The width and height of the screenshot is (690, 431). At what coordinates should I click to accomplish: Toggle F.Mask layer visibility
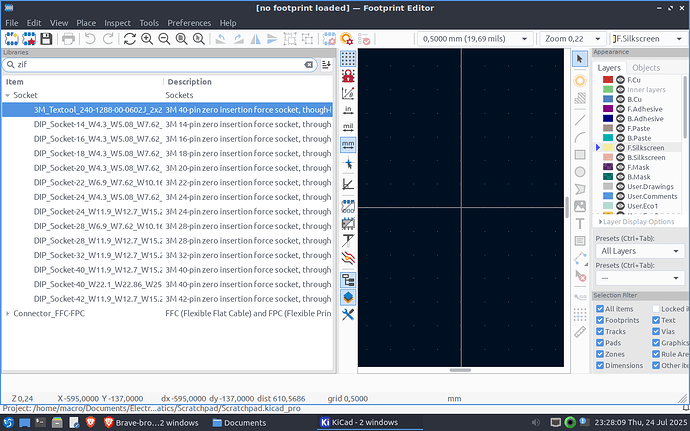click(620, 167)
